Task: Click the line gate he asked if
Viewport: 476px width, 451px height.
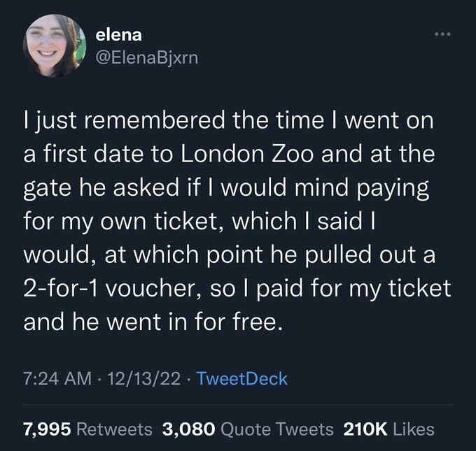Action: point(111,187)
